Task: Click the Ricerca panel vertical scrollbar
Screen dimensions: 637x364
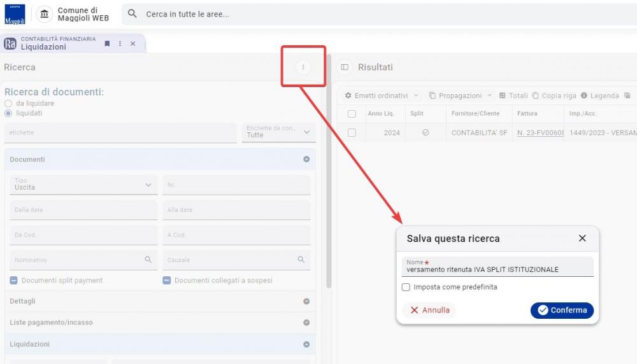Action: (x=329, y=172)
